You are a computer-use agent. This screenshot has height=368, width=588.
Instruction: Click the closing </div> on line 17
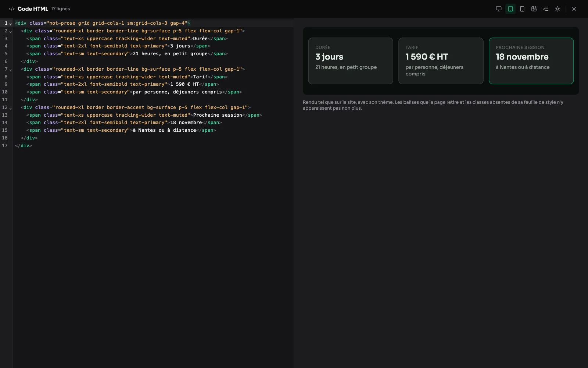[x=24, y=146]
